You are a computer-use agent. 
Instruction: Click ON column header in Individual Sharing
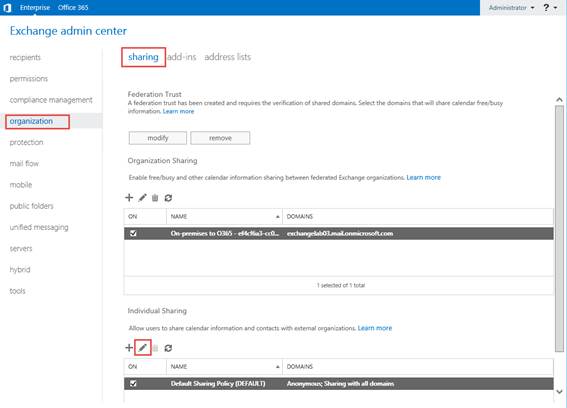click(145, 366)
